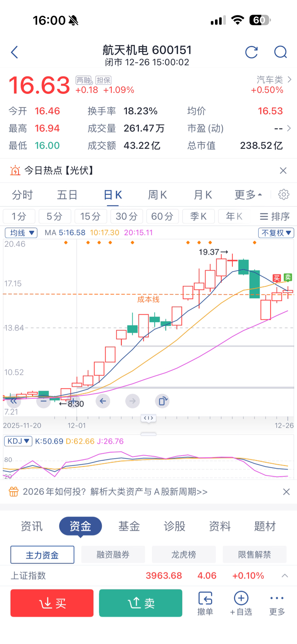The image size is (297, 644).
Task: Open the stock search icon
Action: [x=280, y=52]
